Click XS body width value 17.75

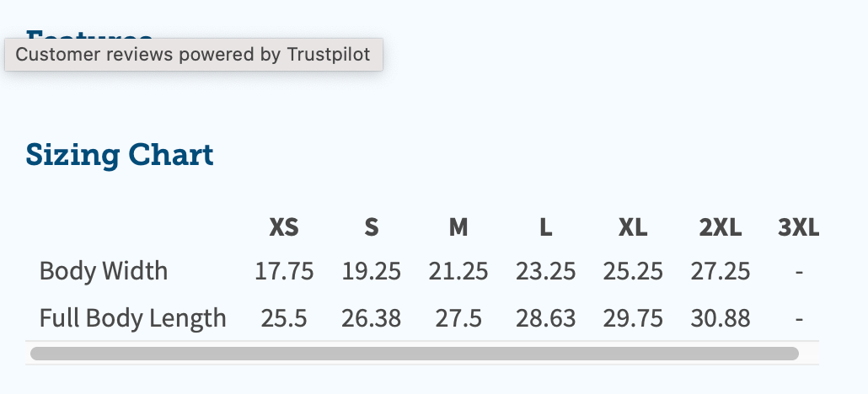(284, 272)
